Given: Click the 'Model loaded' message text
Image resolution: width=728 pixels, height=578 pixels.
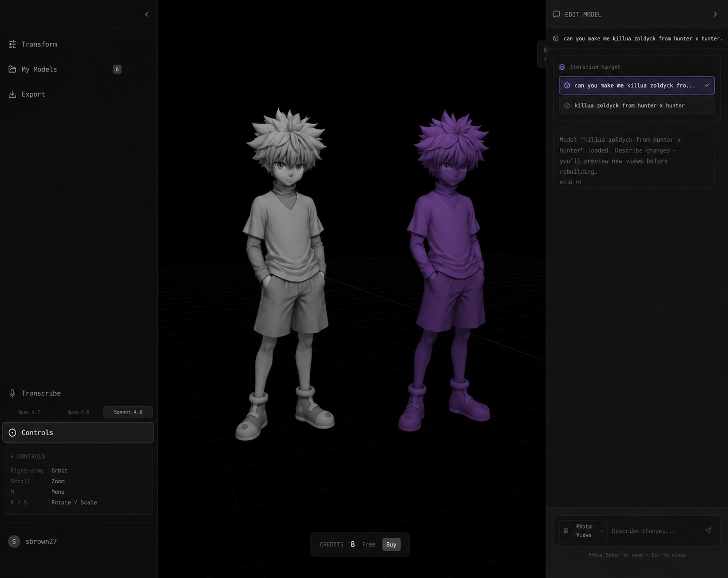Looking at the screenshot, I should 620,156.
